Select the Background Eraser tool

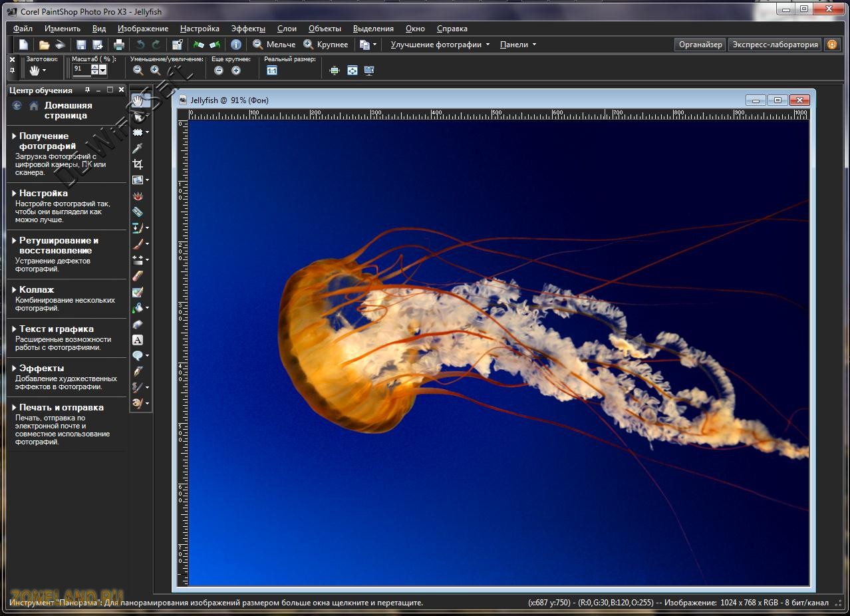coord(138,292)
